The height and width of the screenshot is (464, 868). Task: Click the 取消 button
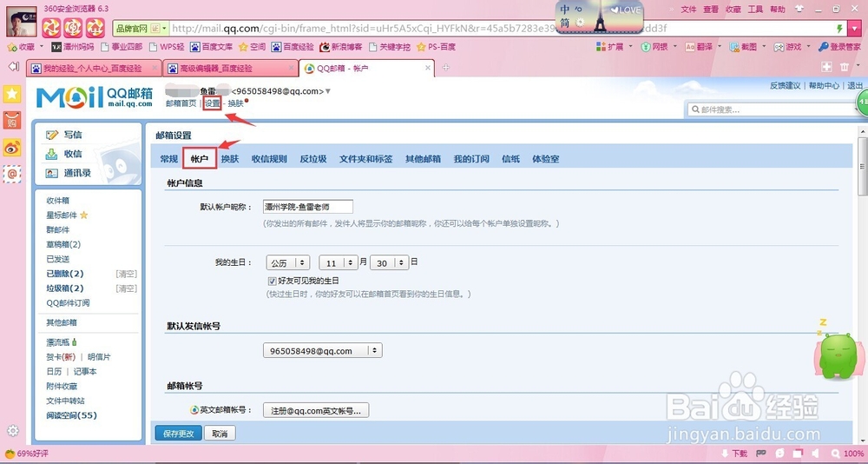tap(220, 434)
